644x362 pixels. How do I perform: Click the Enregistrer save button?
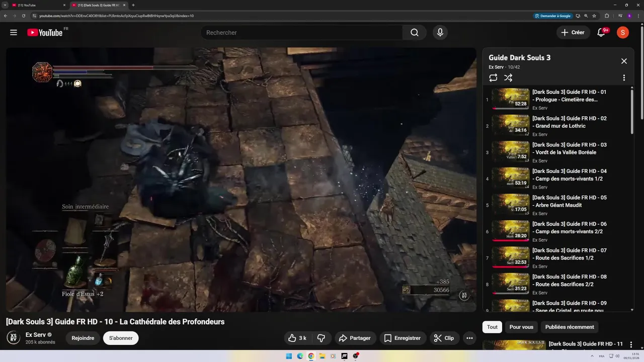coord(403,338)
